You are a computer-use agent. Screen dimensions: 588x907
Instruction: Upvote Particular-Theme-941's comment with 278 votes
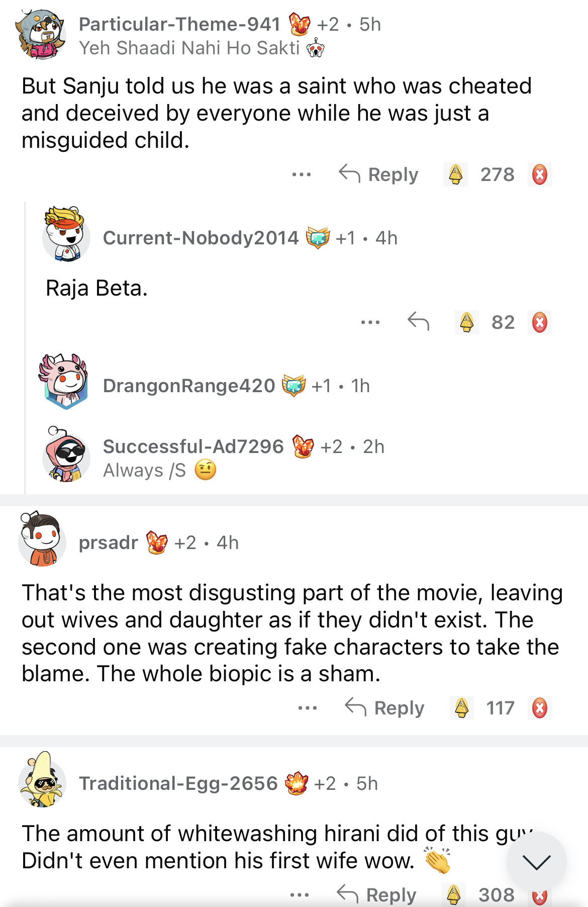click(x=455, y=175)
